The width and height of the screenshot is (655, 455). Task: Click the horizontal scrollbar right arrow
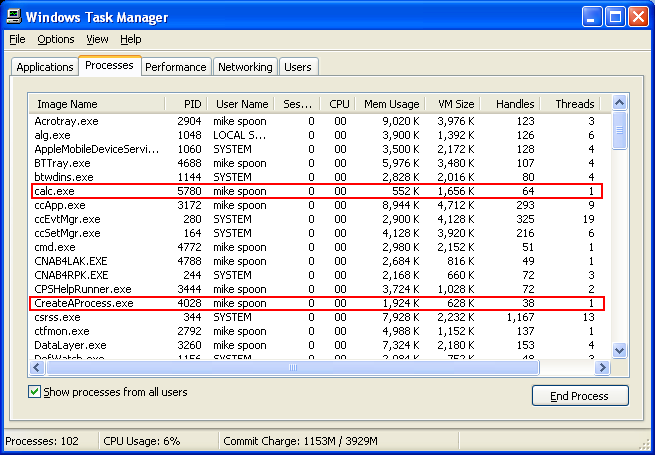click(602, 368)
